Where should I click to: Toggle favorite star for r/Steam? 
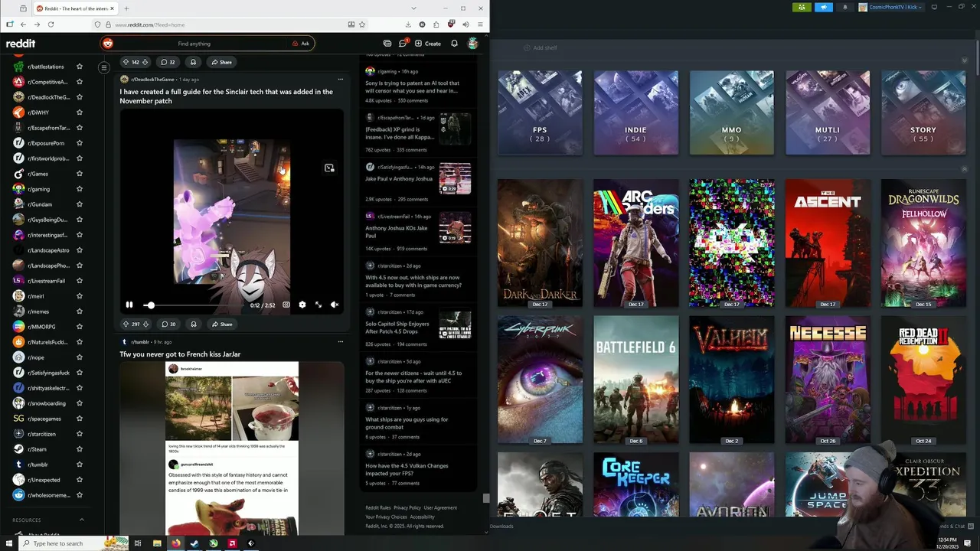79,449
